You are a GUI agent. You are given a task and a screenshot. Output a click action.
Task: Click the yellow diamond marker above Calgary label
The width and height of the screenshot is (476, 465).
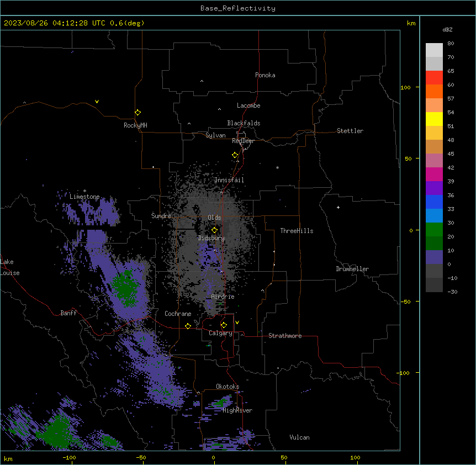[x=224, y=325]
